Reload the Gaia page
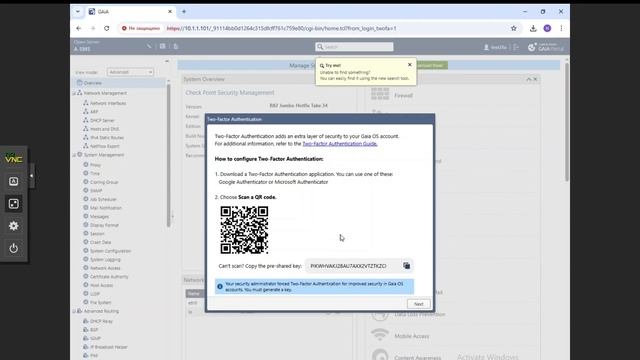The height and width of the screenshot is (360, 640). [x=107, y=28]
